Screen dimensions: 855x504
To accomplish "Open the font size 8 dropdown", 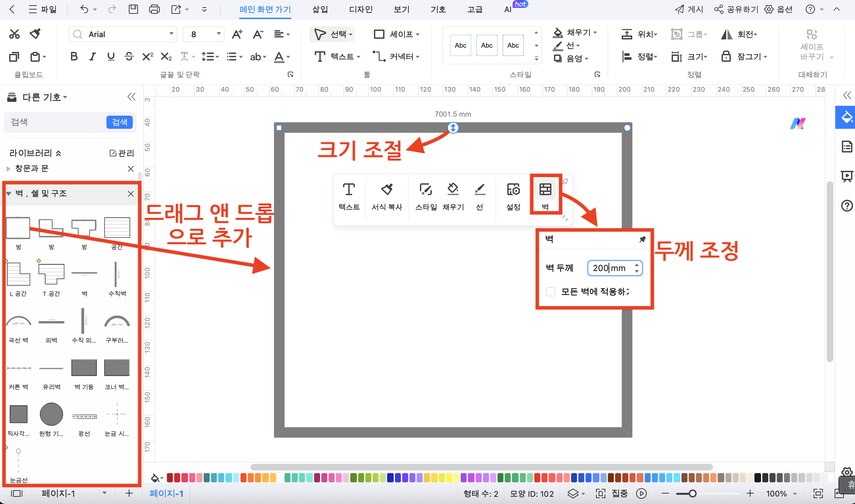I will 219,34.
